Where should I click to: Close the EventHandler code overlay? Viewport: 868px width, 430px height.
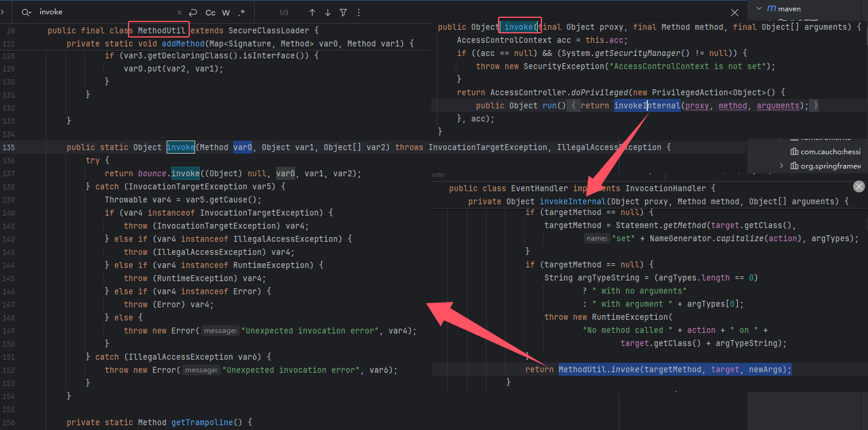(x=858, y=186)
